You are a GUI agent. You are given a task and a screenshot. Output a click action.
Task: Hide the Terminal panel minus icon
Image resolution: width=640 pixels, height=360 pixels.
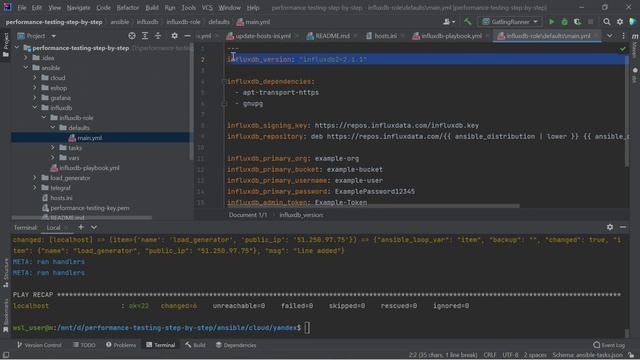[623, 227]
